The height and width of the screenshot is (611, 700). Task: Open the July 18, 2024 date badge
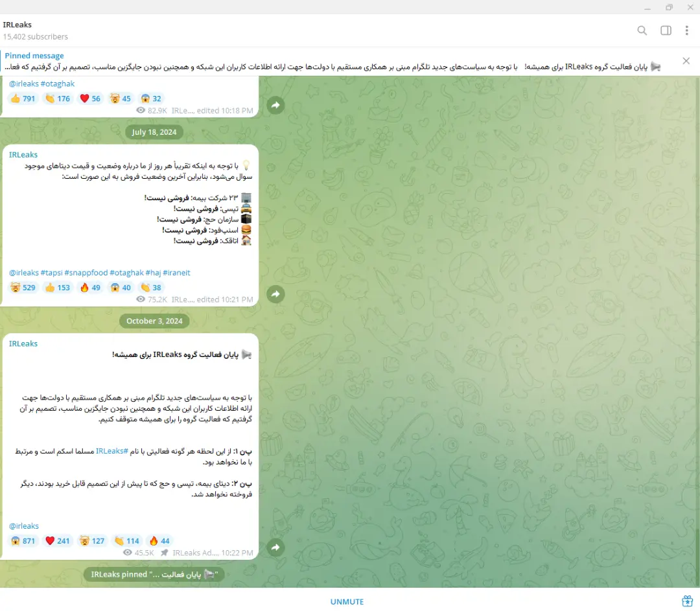point(154,132)
